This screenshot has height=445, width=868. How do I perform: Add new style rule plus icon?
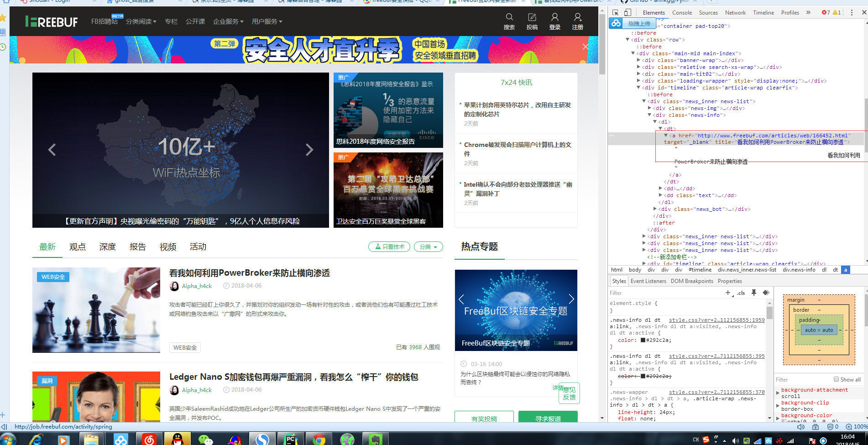coord(728,293)
